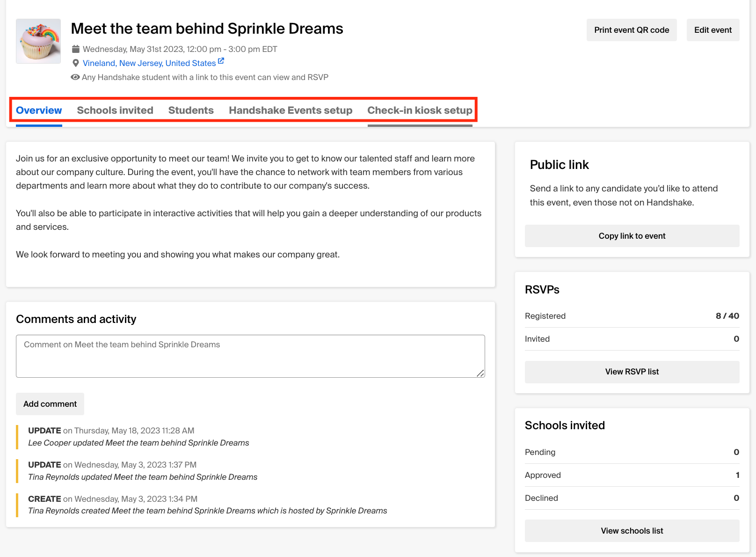Go to the Students tab
Image resolution: width=756 pixels, height=557 pixels.
[191, 110]
